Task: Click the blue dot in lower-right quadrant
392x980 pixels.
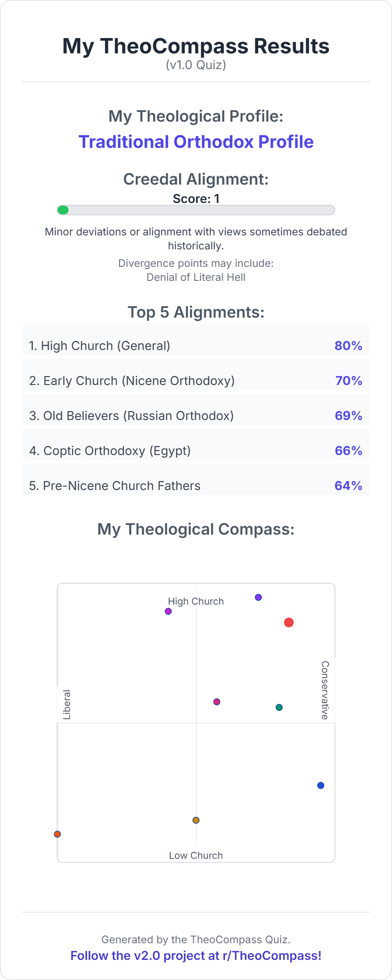Action: tap(321, 785)
